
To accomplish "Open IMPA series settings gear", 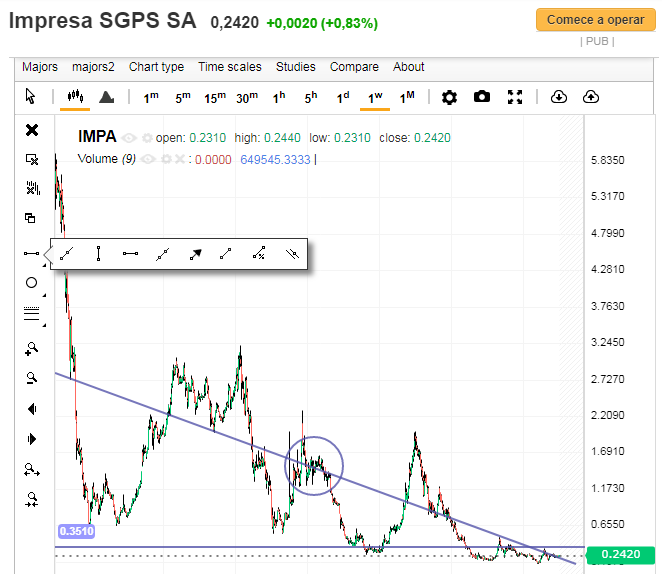I will [147, 138].
